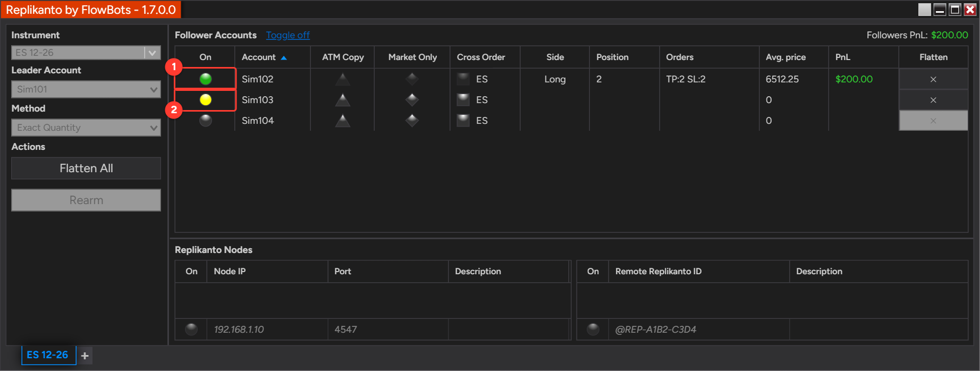The height and width of the screenshot is (371, 980).
Task: Close the Replikanto window
Action: click(x=970, y=10)
